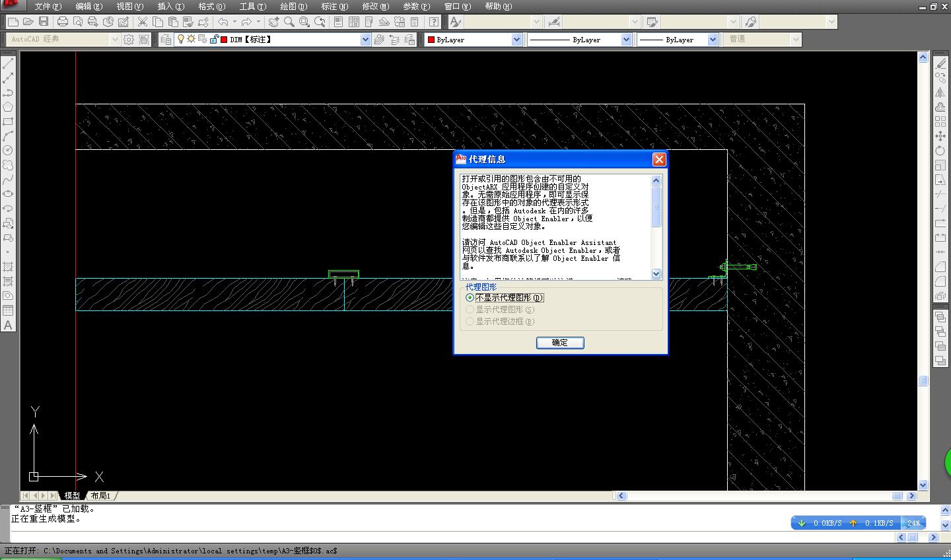The height and width of the screenshot is (560, 951).
Task: Open the undo history dropdown arrow
Action: 234,22
